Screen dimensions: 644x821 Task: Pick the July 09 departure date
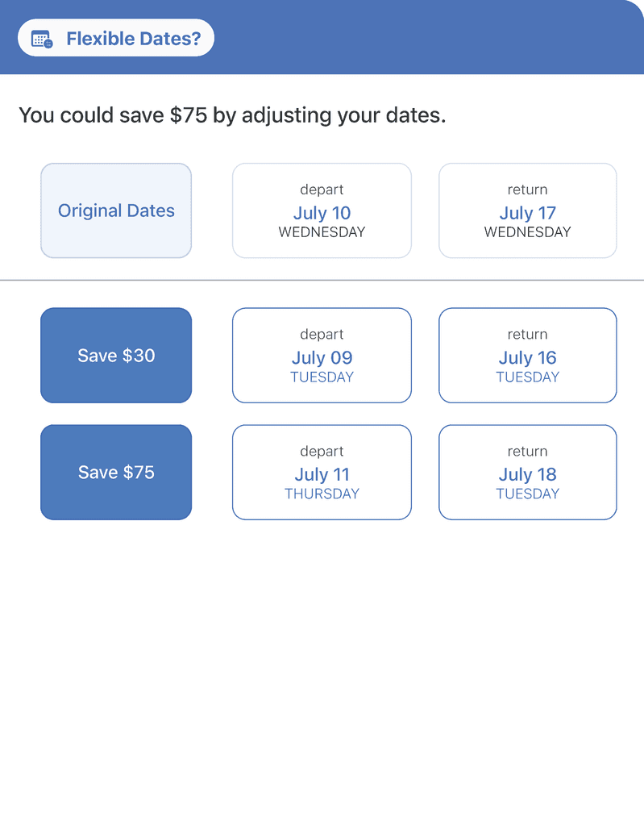[322, 356]
